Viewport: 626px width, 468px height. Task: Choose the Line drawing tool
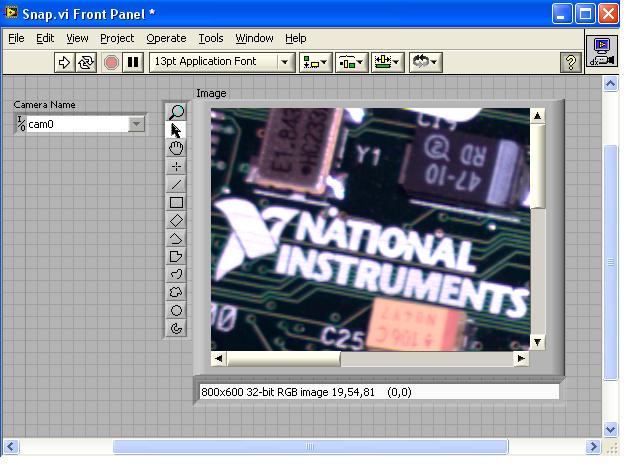coord(176,184)
